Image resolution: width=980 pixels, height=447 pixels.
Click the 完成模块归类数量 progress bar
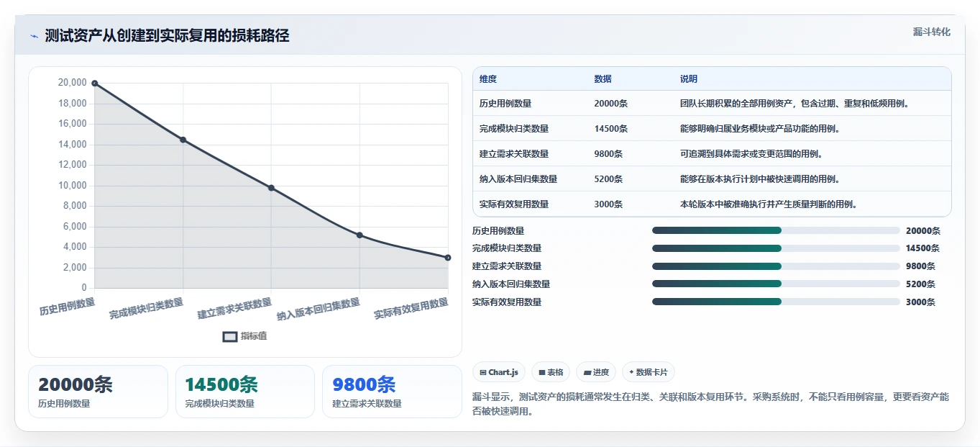pyautogui.click(x=776, y=248)
